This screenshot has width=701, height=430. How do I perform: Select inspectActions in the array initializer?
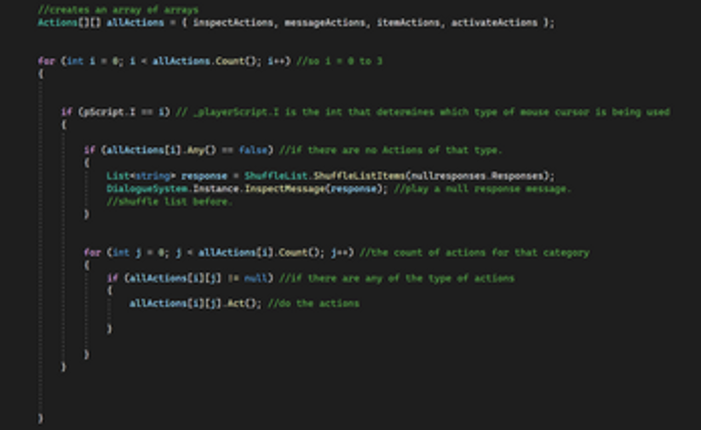click(233, 22)
